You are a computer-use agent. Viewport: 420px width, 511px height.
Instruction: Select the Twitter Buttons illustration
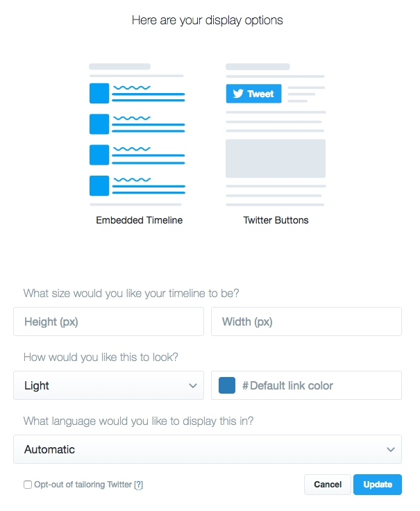click(x=276, y=134)
